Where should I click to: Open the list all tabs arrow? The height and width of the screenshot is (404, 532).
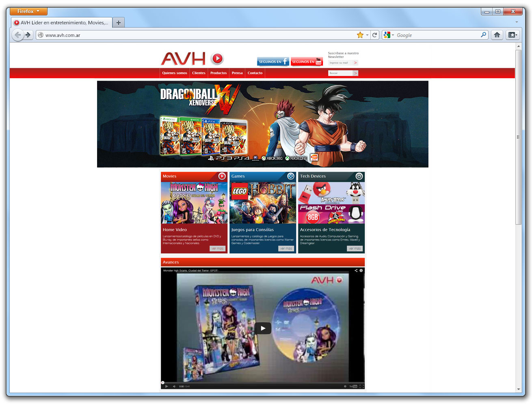(517, 22)
